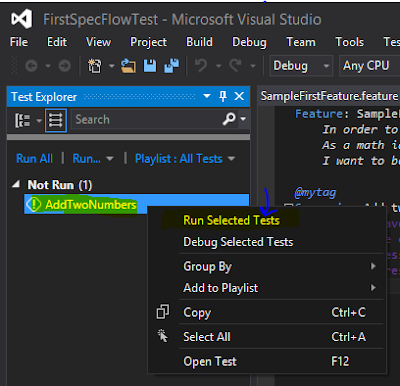The width and height of the screenshot is (400, 386).
Task: Click the Navigate Backward toolbar icon
Action: pyautogui.click(x=31, y=66)
